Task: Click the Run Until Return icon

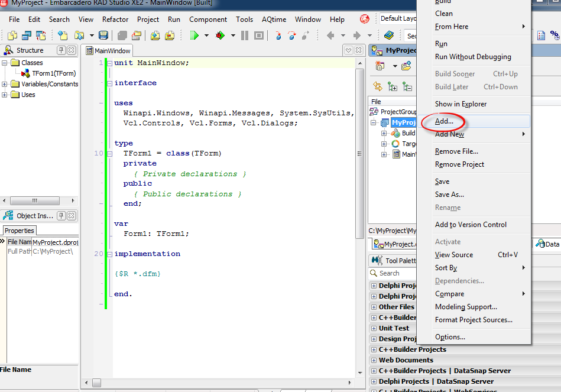Action: pos(306,35)
